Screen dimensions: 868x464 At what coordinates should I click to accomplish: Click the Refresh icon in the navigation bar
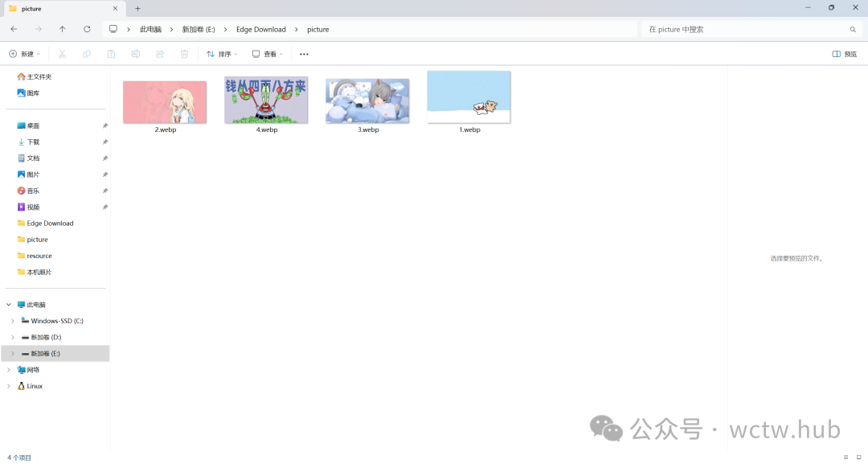tap(87, 29)
